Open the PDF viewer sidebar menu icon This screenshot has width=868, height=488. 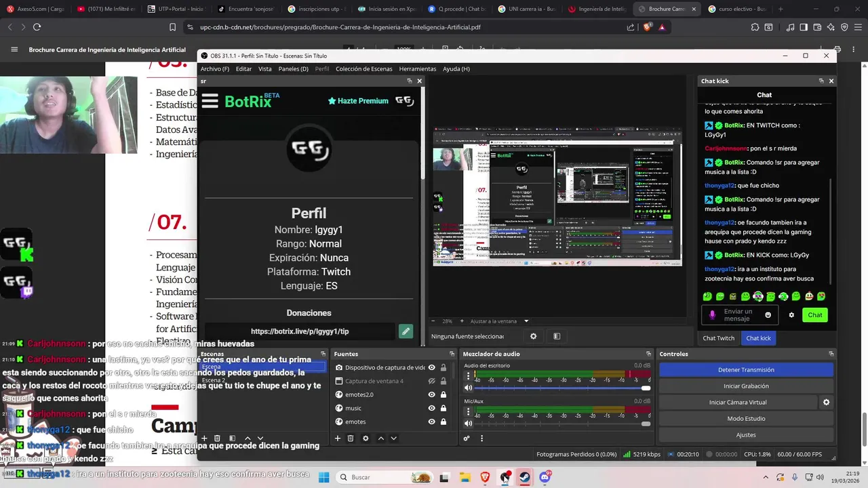14,49
